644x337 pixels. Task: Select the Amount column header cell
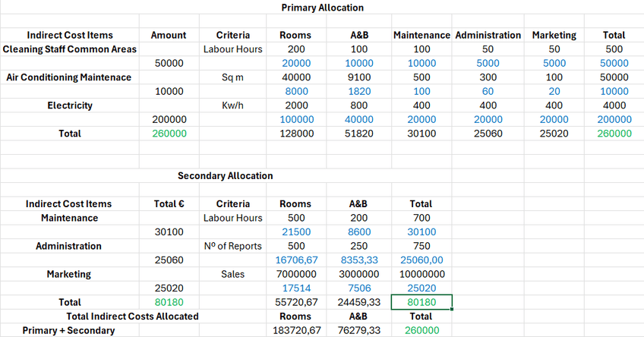(x=168, y=35)
